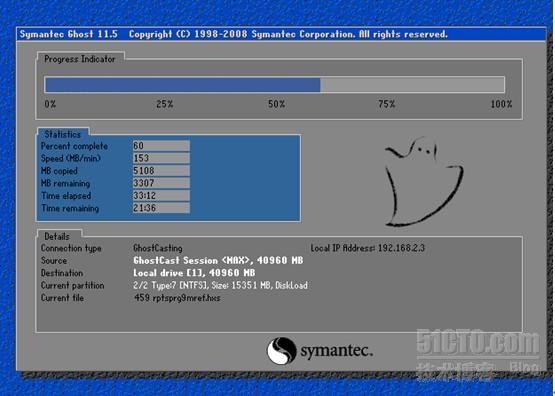
Task: Click the '459 rptsprg9mref.hxs' file name
Action: tap(177, 298)
